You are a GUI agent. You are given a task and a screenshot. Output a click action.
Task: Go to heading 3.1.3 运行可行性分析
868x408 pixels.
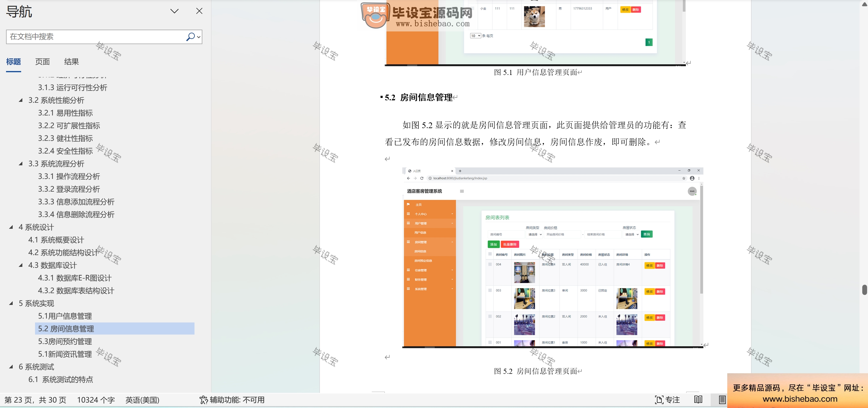pyautogui.click(x=72, y=88)
